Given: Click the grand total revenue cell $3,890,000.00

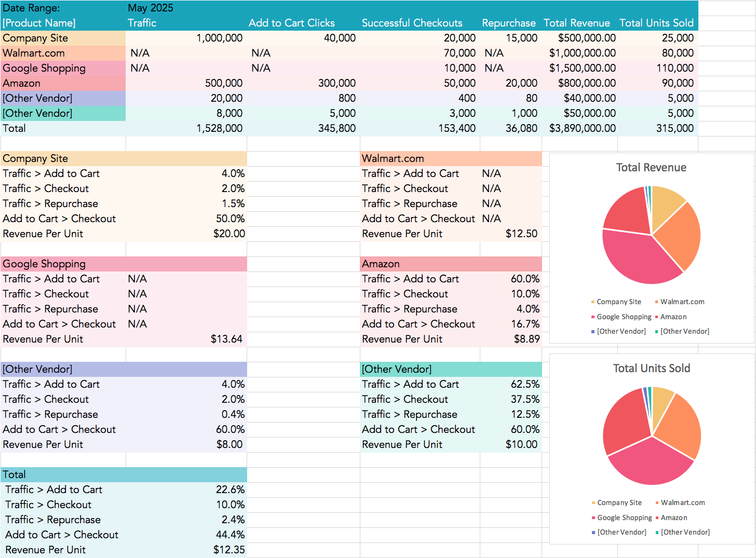Looking at the screenshot, I should tap(582, 128).
